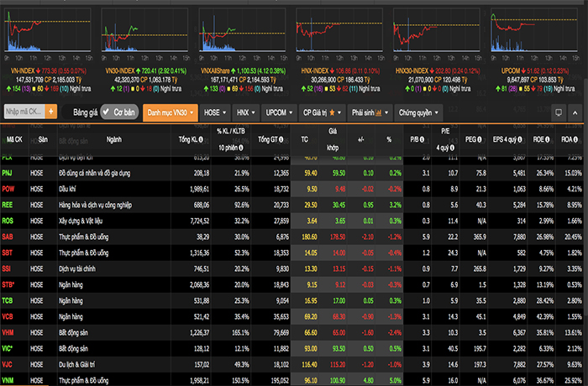588x386 pixels.
Task: Click the Tổng KL column header
Action: [x=193, y=139]
